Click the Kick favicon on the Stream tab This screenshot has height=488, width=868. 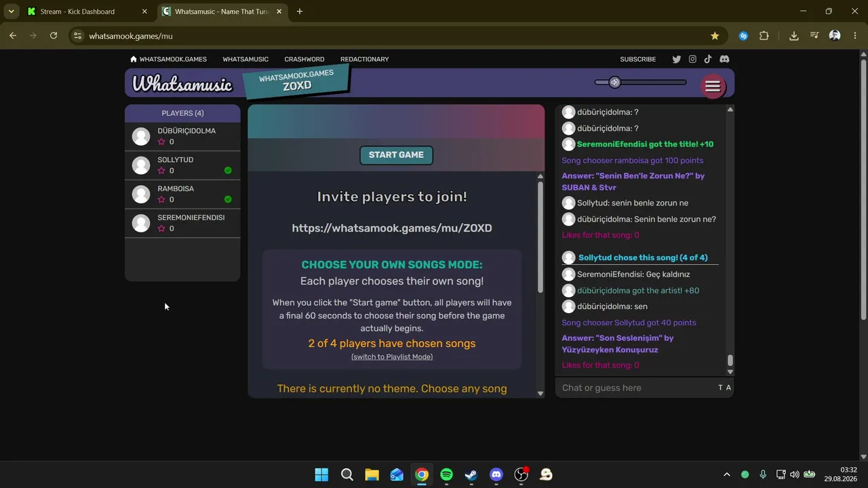click(x=31, y=12)
